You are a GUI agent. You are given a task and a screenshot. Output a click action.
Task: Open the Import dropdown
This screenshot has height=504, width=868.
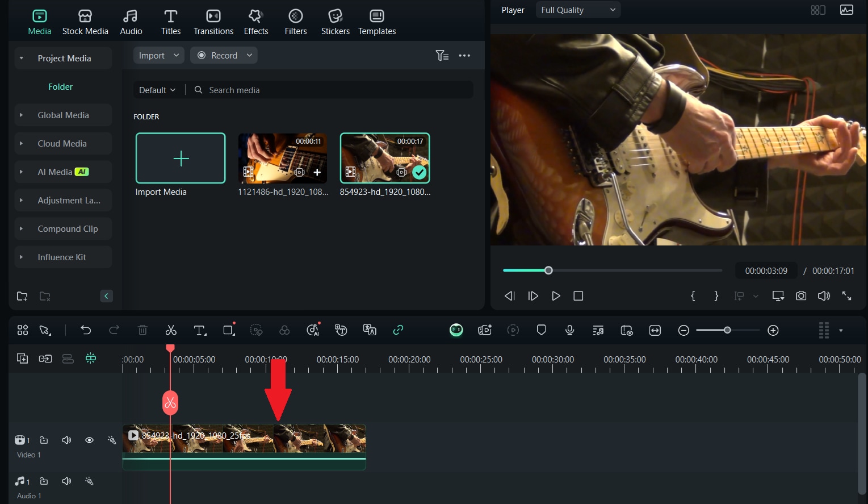point(159,55)
